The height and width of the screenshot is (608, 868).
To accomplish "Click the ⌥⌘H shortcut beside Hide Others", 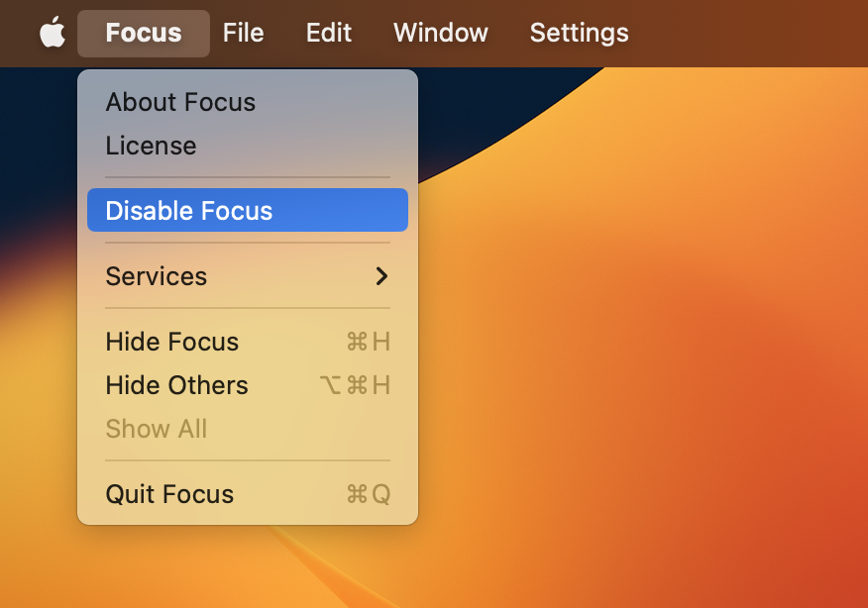I will pos(355,385).
